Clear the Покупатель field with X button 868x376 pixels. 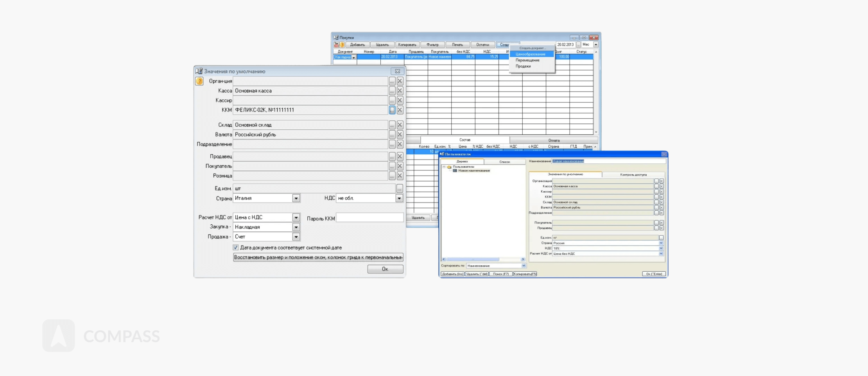point(400,166)
